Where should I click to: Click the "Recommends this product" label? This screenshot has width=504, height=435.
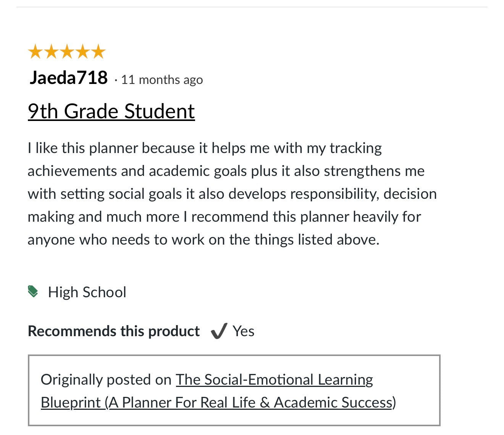pos(114,331)
